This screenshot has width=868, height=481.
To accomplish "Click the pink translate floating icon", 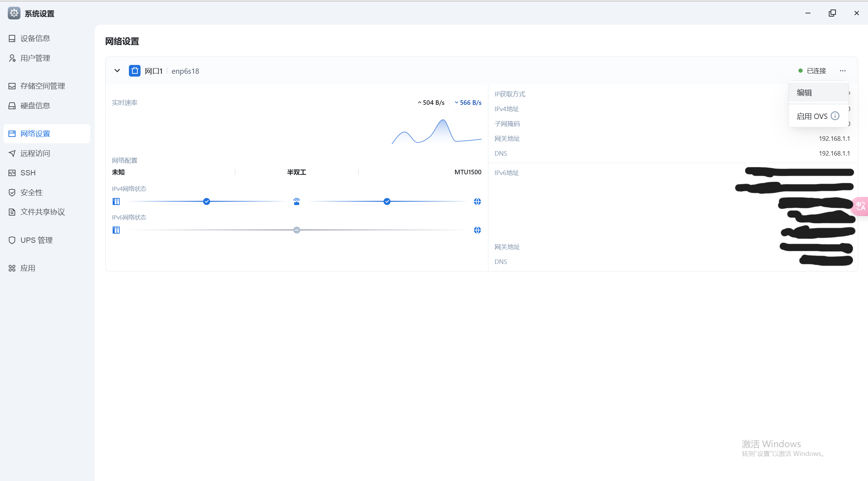I will click(x=861, y=206).
